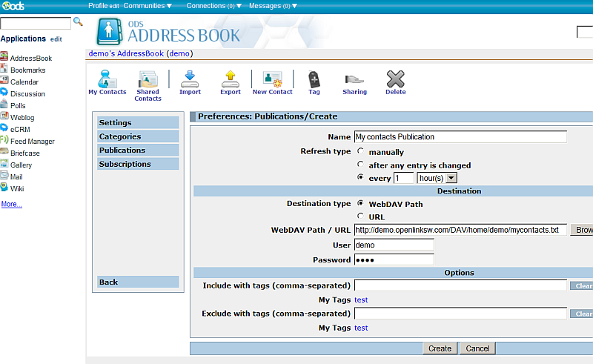Open My Contacts toolbar icon
Screen dimensions: 593x364
pyautogui.click(x=107, y=79)
